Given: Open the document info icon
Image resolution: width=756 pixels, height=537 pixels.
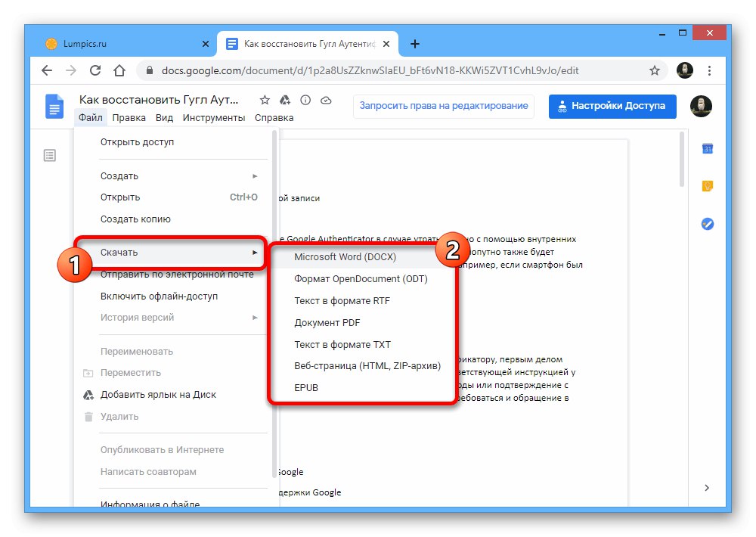Looking at the screenshot, I should [x=305, y=100].
